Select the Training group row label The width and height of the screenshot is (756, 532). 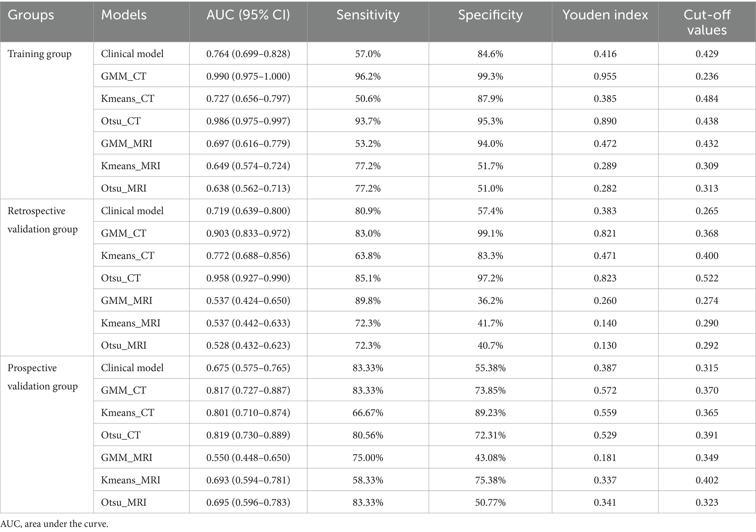tap(39, 54)
